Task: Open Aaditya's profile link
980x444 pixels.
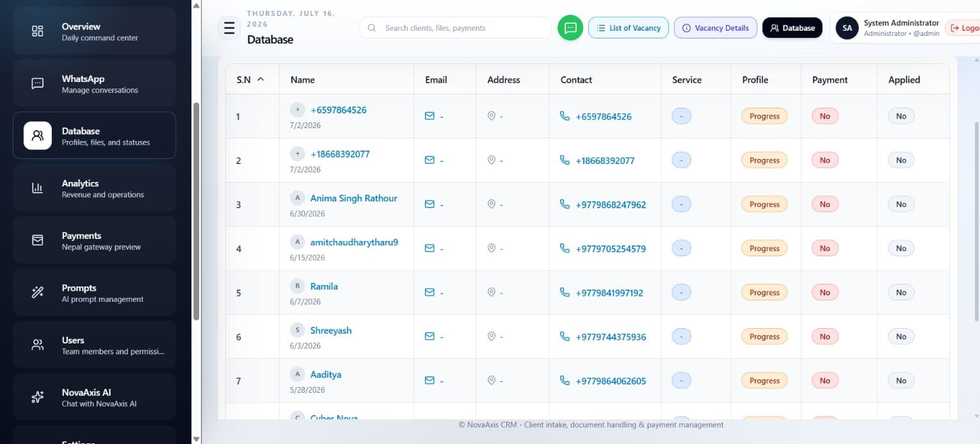Action: click(x=326, y=375)
